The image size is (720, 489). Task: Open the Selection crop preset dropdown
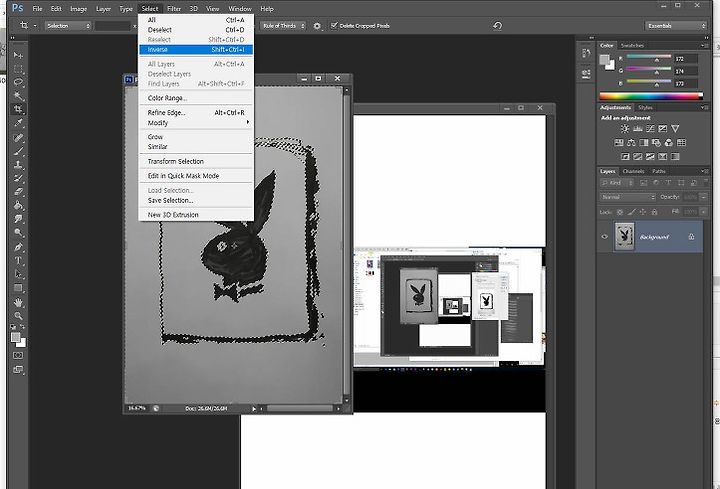point(68,26)
